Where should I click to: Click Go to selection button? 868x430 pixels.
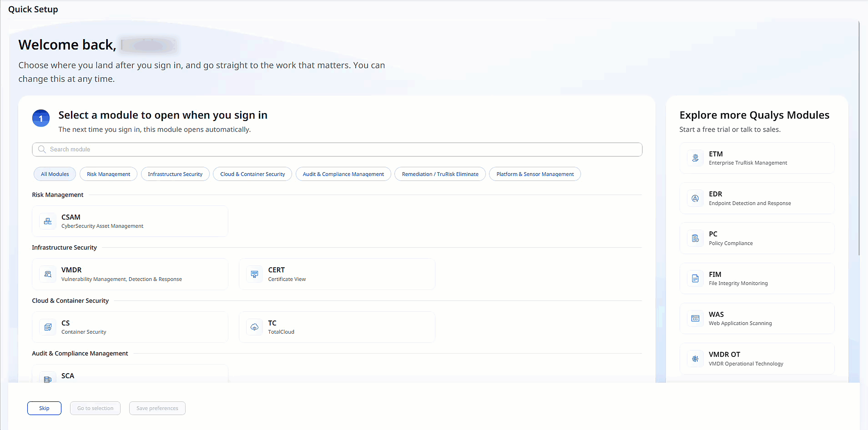(x=95, y=408)
